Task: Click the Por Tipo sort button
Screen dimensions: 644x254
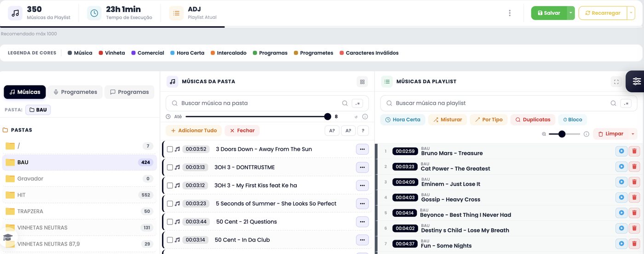Action: pos(489,120)
